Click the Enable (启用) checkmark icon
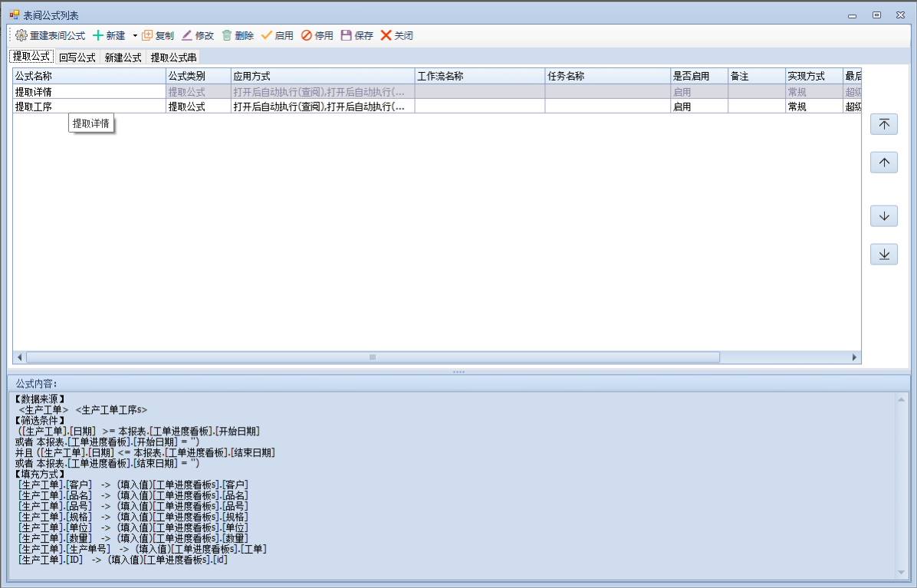Viewport: 917px width, 588px height. click(267, 35)
